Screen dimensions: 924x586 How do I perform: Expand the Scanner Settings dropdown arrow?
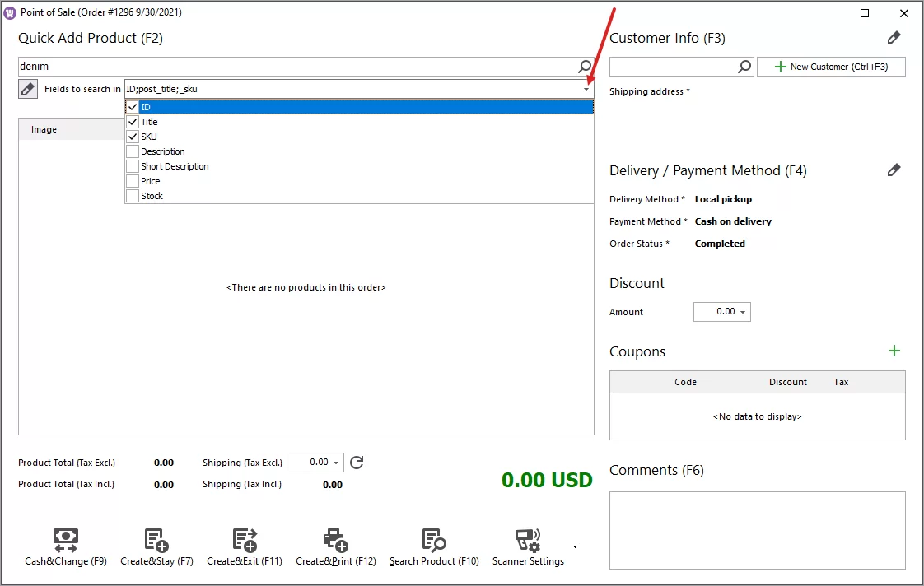click(575, 546)
